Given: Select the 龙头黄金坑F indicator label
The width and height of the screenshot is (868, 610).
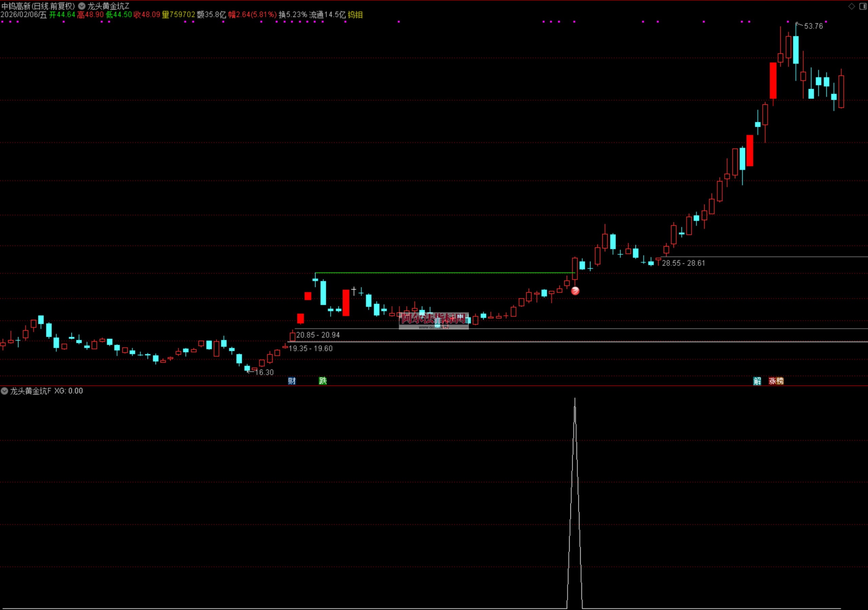Looking at the screenshot, I should point(30,390).
